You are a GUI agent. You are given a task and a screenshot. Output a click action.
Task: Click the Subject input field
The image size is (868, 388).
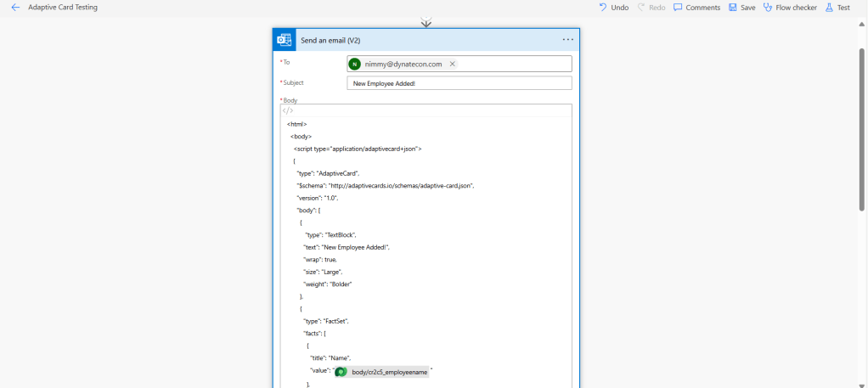459,83
